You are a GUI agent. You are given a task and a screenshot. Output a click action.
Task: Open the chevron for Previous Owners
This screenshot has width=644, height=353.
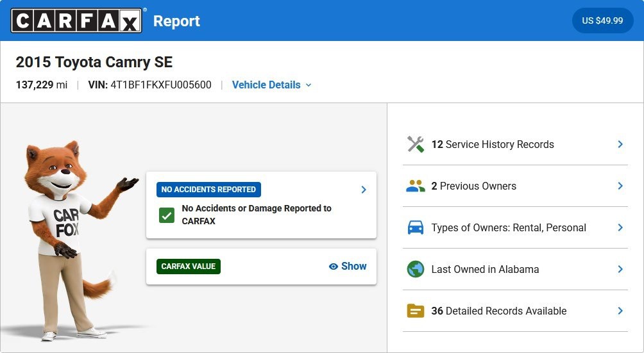tap(620, 186)
